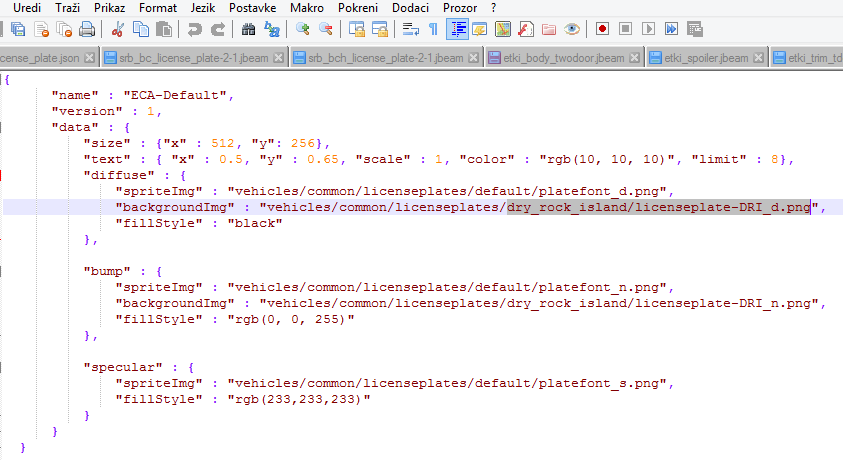Close the cense_plate.json tab
843x460 pixels.
click(x=90, y=58)
